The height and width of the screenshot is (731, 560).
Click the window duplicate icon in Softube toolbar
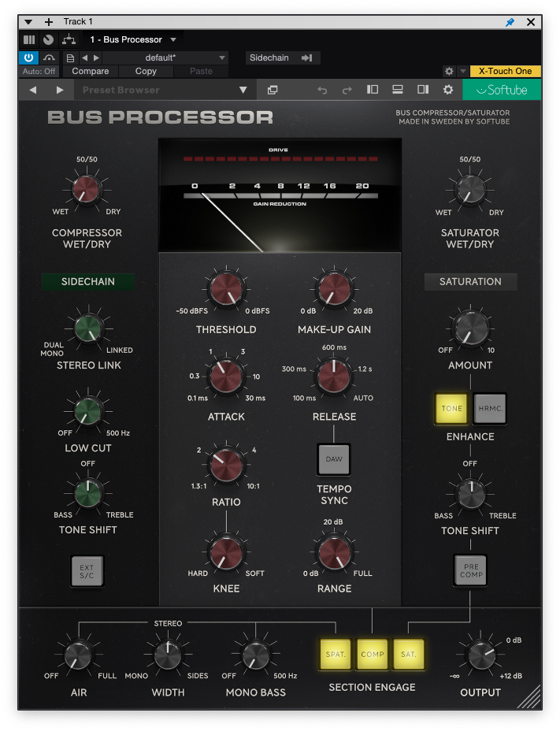[273, 90]
